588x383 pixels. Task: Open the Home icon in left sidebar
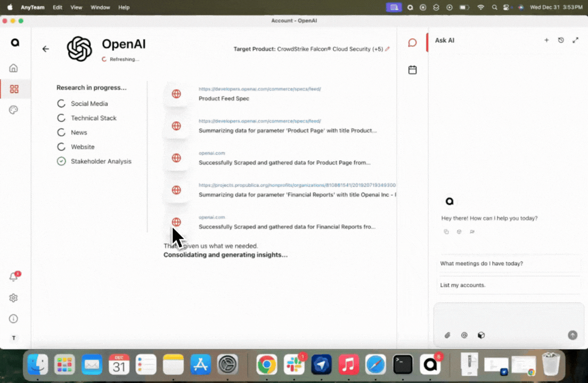click(x=14, y=68)
